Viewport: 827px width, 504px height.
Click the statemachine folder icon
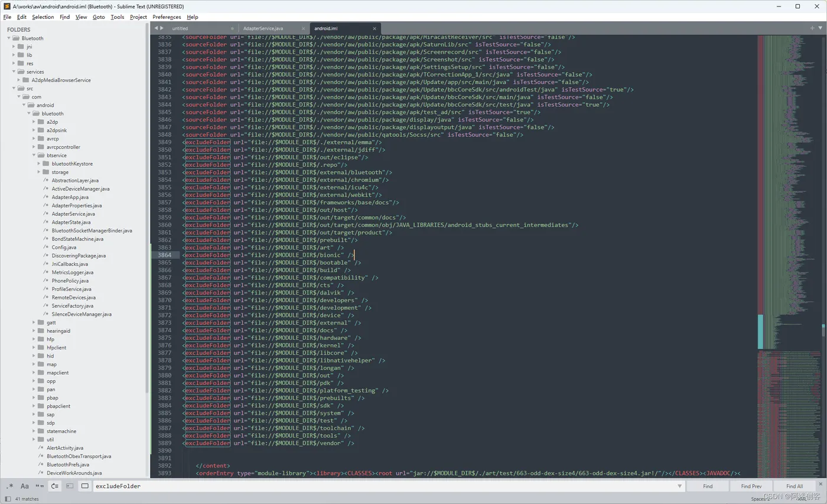click(41, 431)
